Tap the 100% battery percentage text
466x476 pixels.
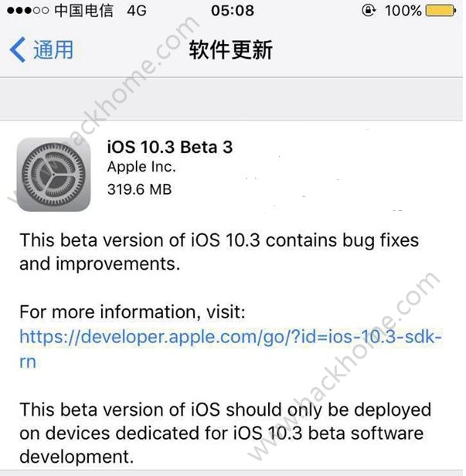click(x=403, y=11)
